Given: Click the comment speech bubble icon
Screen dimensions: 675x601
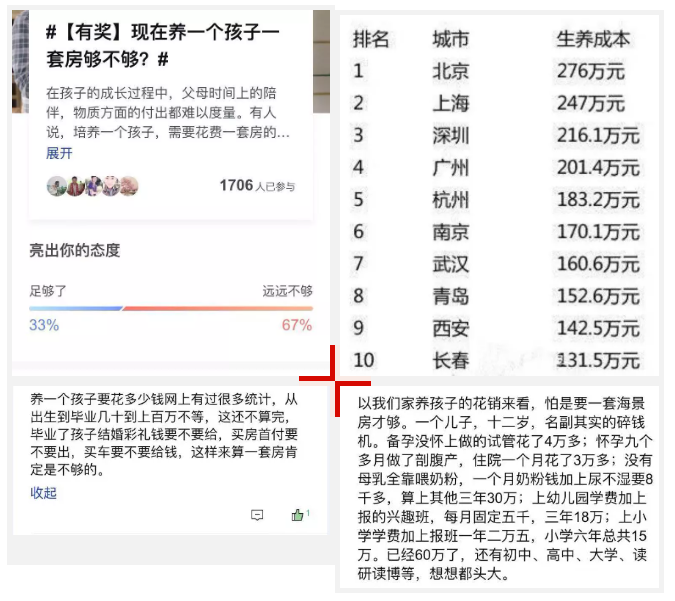Looking at the screenshot, I should click(257, 516).
